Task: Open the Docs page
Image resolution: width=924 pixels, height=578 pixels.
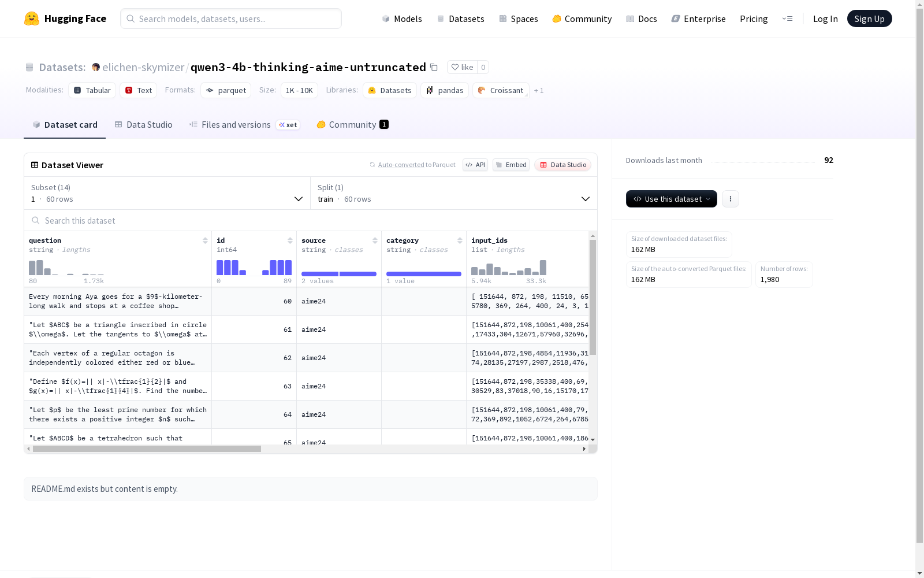Action: 642,18
